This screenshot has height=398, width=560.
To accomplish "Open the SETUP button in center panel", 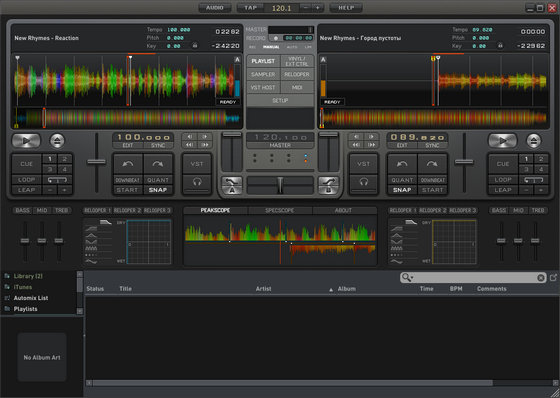I will [x=280, y=100].
